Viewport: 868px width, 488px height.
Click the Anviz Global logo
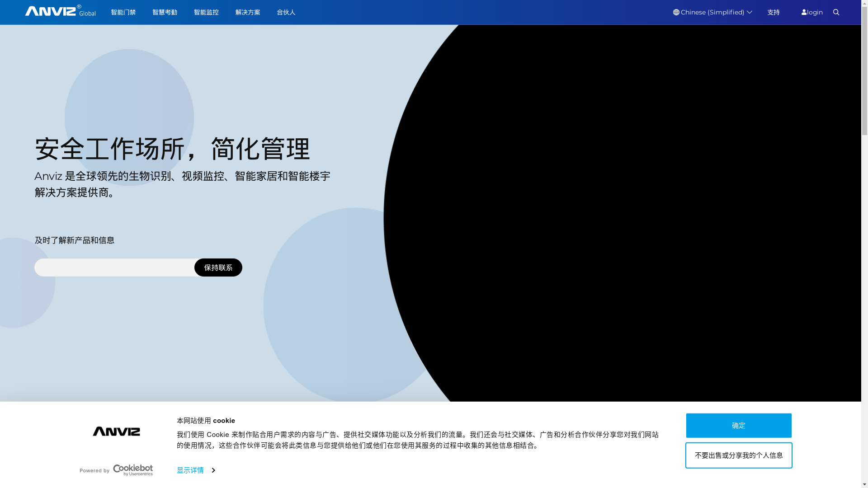60,11
